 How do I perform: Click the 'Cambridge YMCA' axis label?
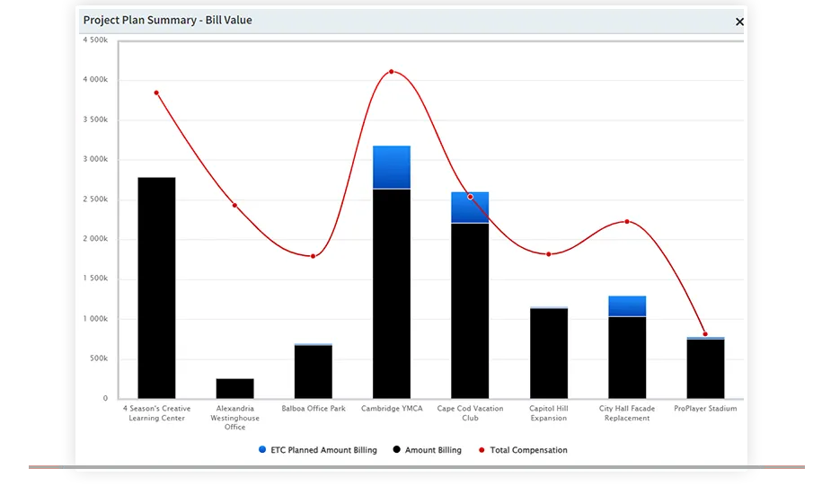click(x=392, y=409)
